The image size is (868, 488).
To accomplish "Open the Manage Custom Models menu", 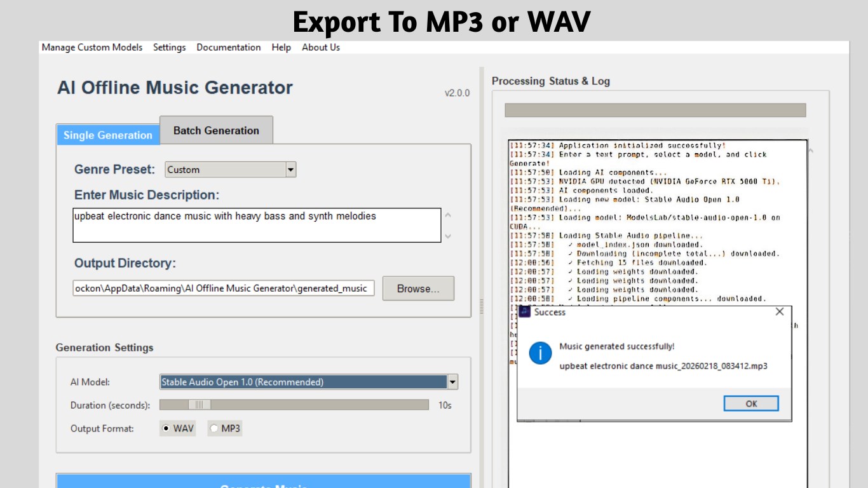I will 92,47.
